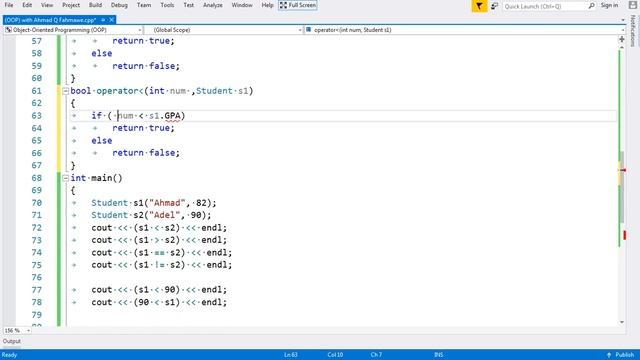Image resolution: width=640 pixels, height=360 pixels.
Task: Click the Publish icon in the status bar
Action: point(609,355)
